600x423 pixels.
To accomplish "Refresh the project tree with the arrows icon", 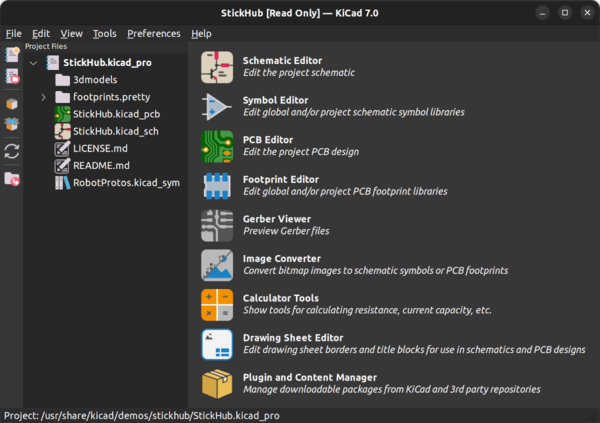I will tap(12, 151).
